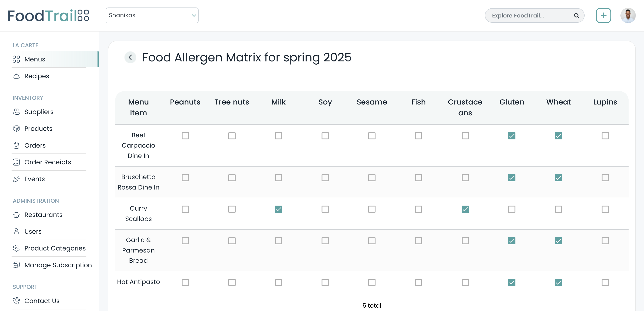Select the Events sparkle icon

click(16, 179)
